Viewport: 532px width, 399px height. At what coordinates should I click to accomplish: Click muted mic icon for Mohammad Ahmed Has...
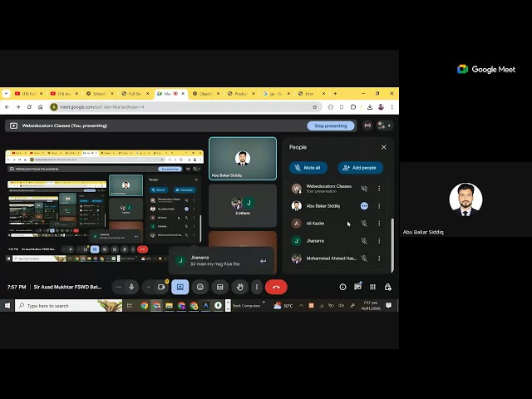(364, 259)
